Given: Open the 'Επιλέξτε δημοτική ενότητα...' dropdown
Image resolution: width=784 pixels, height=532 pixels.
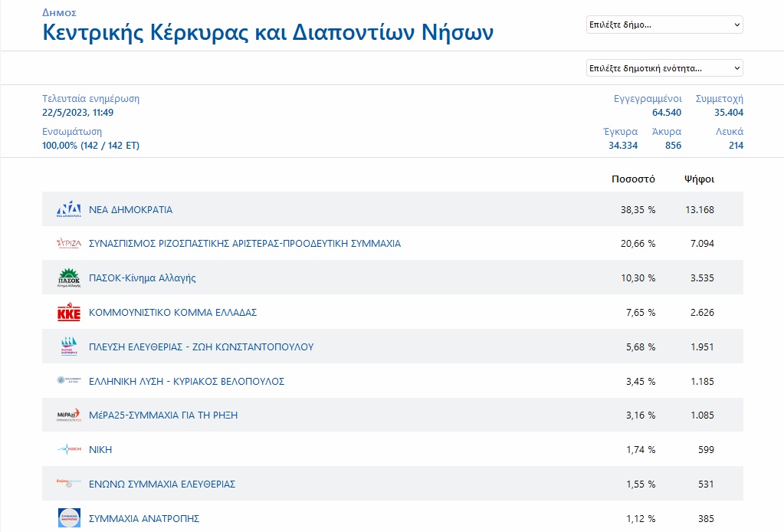Looking at the screenshot, I should pos(664,68).
